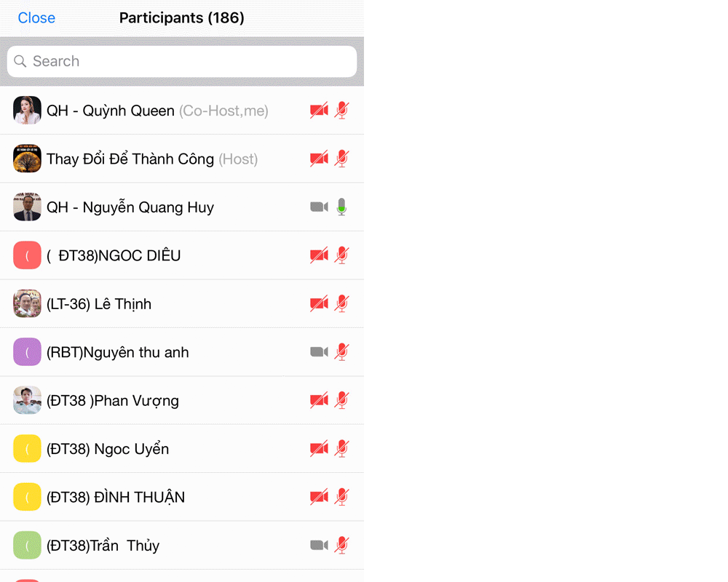Click the participant Search field
728x582 pixels.
[x=182, y=62]
